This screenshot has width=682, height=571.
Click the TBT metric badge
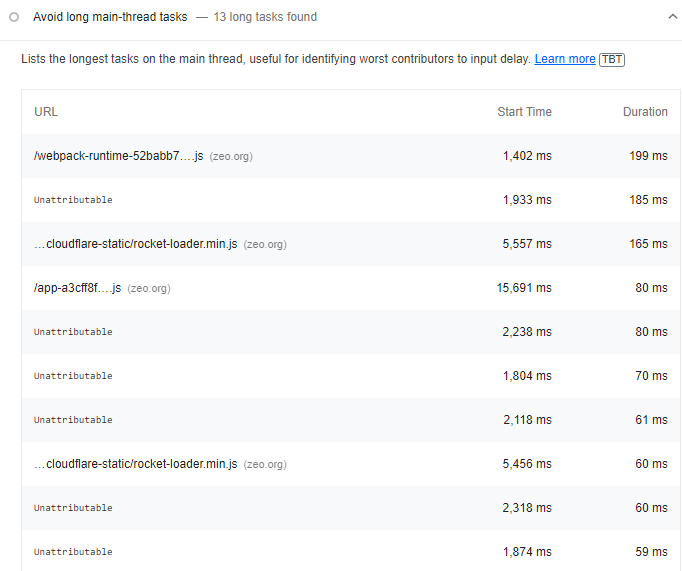tap(612, 59)
